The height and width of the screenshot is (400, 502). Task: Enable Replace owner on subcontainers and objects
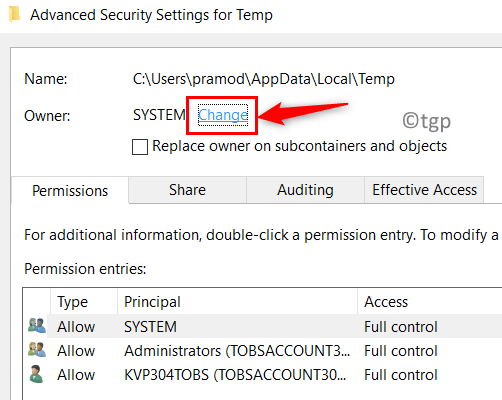click(x=140, y=147)
